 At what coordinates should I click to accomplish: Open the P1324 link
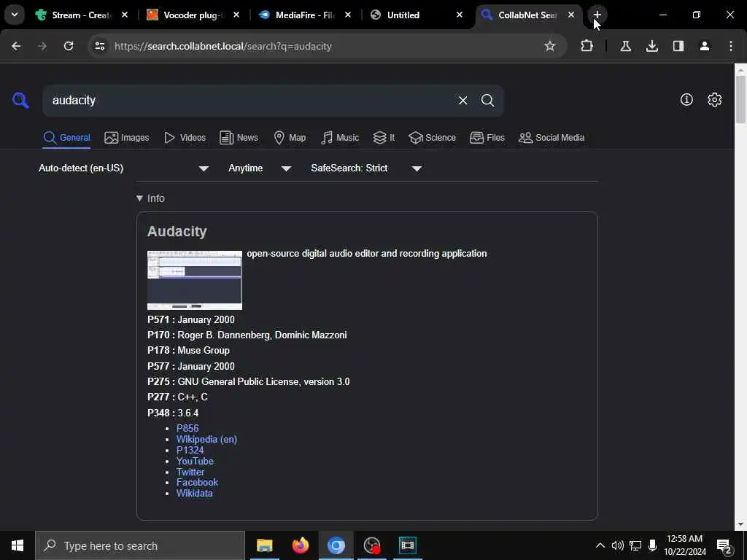(190, 450)
